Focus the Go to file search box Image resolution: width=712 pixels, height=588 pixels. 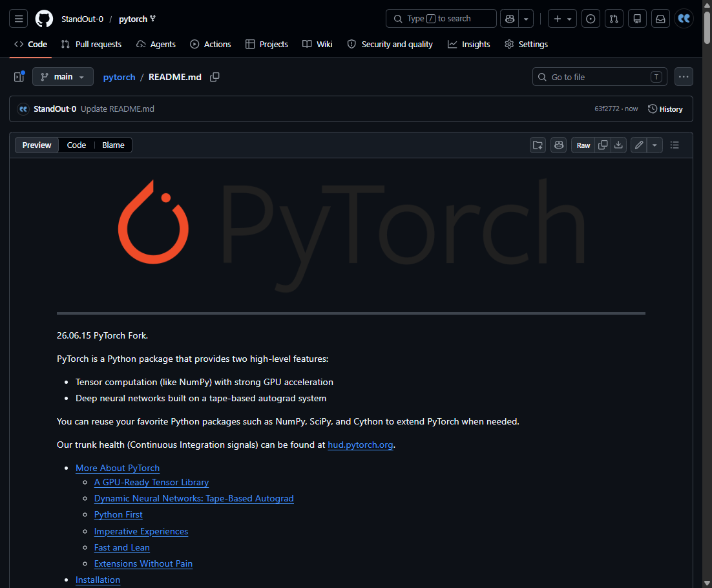600,77
